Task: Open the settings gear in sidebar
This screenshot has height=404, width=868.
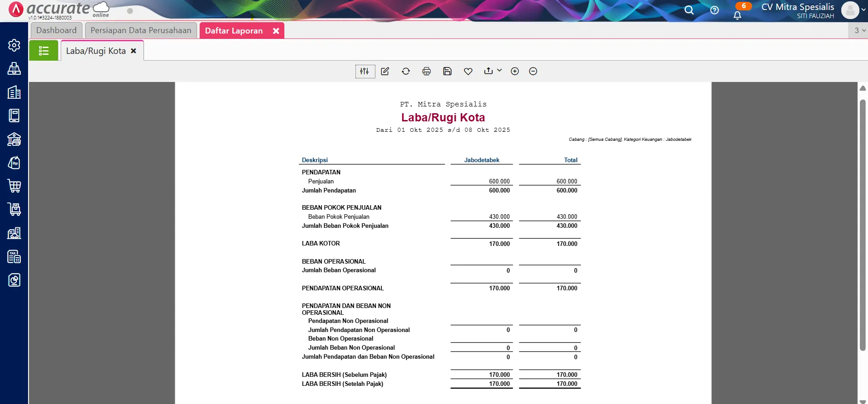Action: [14, 45]
